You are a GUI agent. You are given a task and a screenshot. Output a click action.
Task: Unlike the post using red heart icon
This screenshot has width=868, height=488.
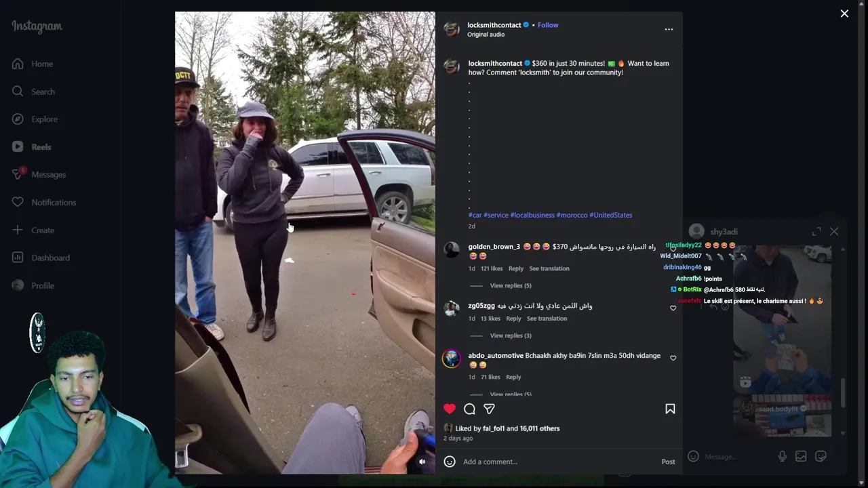[x=449, y=409]
